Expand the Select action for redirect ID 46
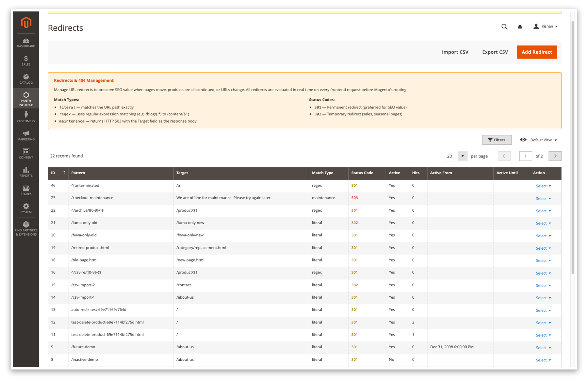The image size is (588, 382). (x=543, y=186)
